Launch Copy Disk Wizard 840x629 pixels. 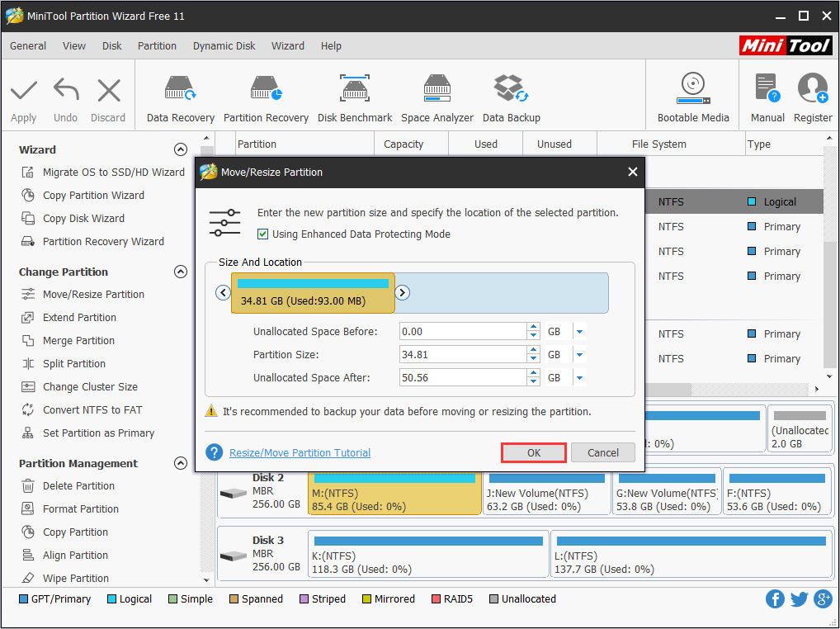[x=73, y=218]
